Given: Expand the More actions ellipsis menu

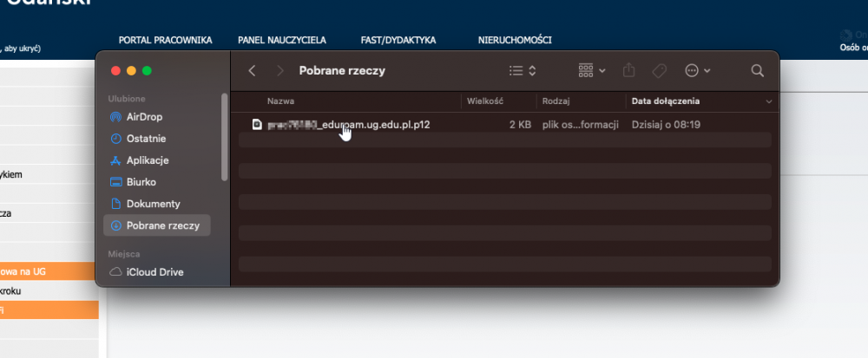Looking at the screenshot, I should tap(697, 70).
